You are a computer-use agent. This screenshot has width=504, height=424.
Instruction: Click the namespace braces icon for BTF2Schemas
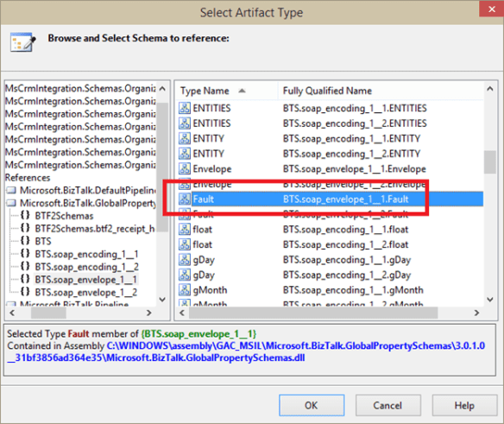tap(25, 215)
